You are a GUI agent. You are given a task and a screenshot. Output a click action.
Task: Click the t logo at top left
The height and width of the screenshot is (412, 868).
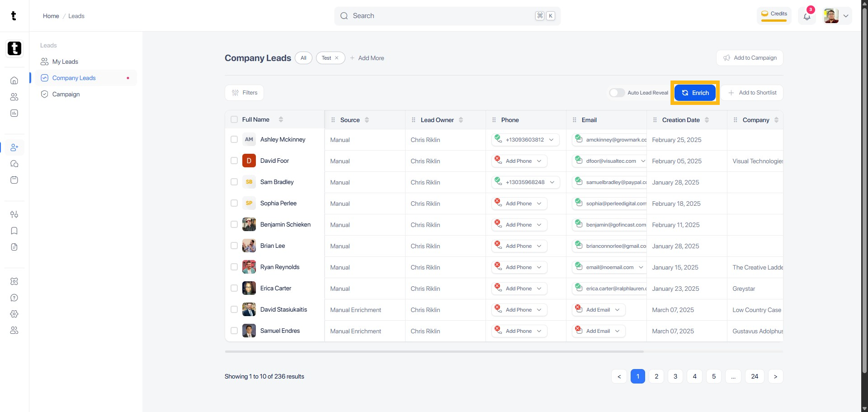14,16
